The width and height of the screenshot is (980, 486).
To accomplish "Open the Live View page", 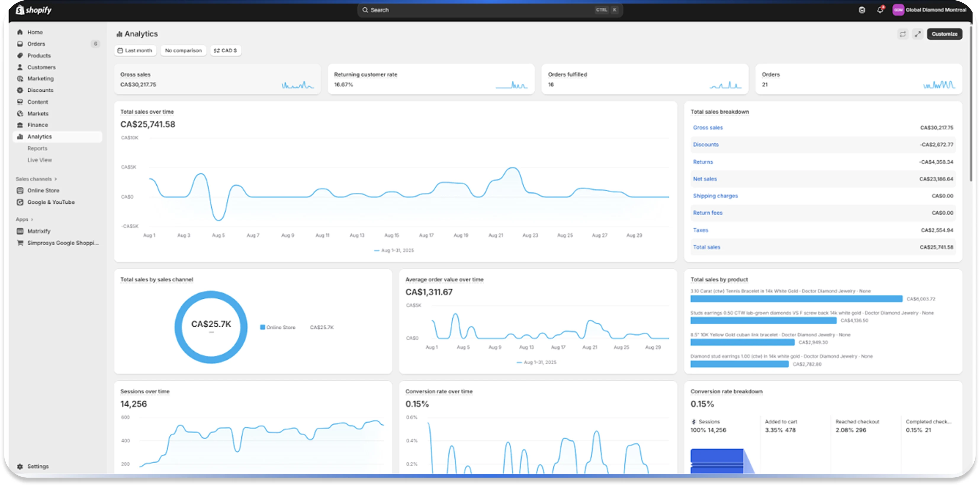I will [39, 160].
